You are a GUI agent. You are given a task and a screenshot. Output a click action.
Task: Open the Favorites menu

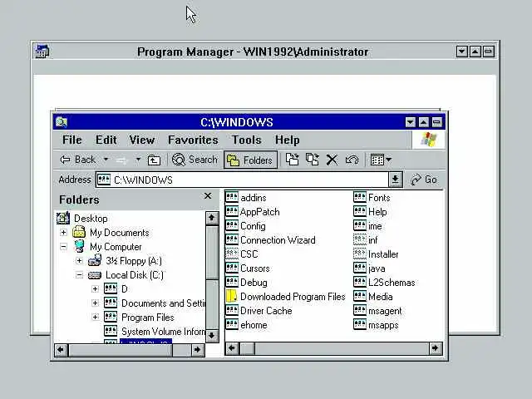click(193, 140)
